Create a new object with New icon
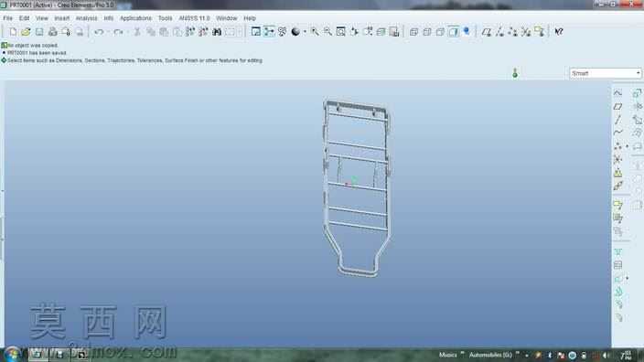The width and height of the screenshot is (644, 362). 13,32
